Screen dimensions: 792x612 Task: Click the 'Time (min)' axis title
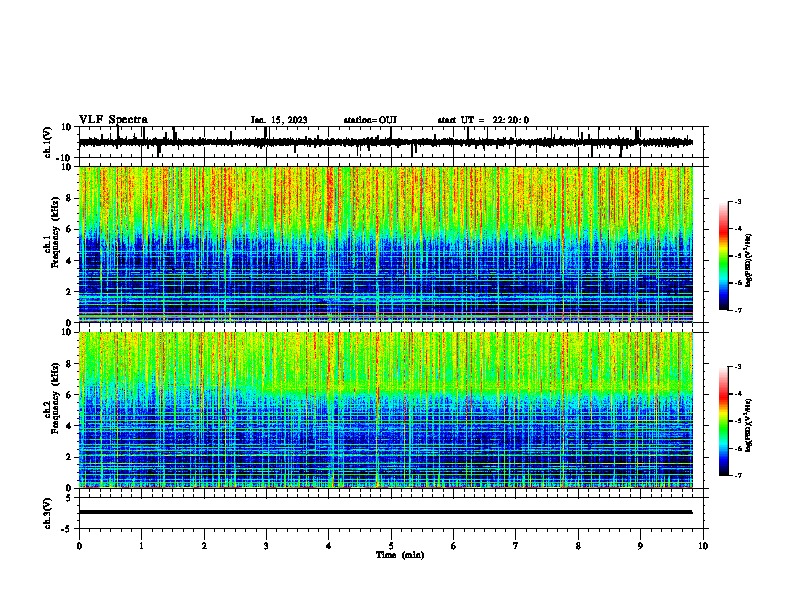coord(400,555)
